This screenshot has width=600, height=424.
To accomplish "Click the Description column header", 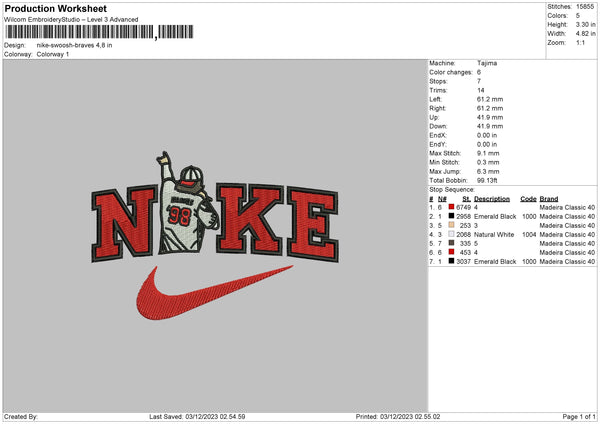I will [x=492, y=199].
